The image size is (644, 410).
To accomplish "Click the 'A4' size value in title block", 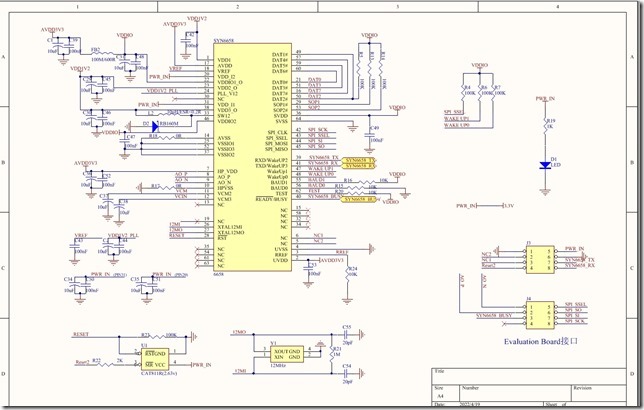I will [440, 396].
